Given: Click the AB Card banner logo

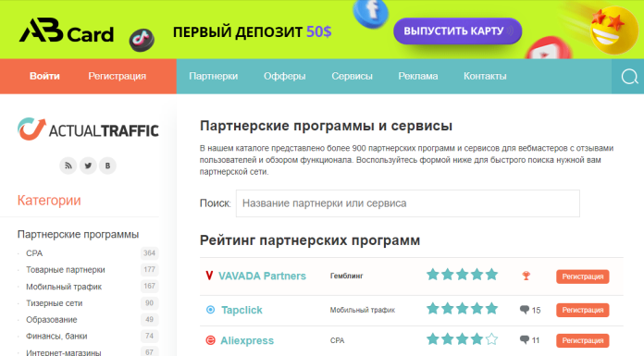Looking at the screenshot, I should (x=66, y=31).
